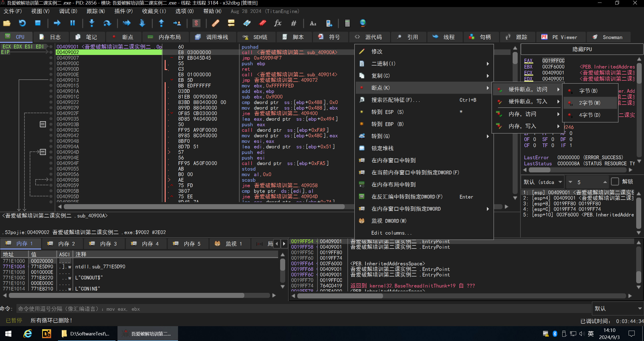Click the memory dump horizontal scrollbar
Image resolution: width=644 pixels, height=341 pixels.
[x=126, y=295]
